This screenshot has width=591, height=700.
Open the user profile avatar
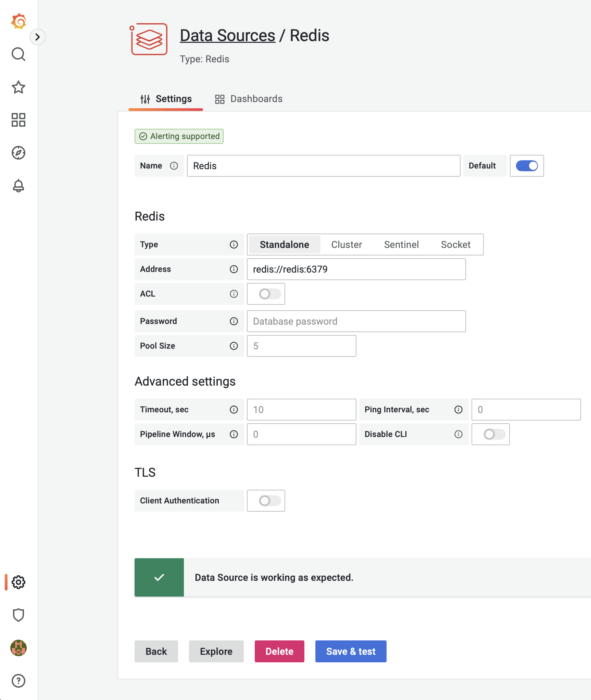[x=18, y=648]
